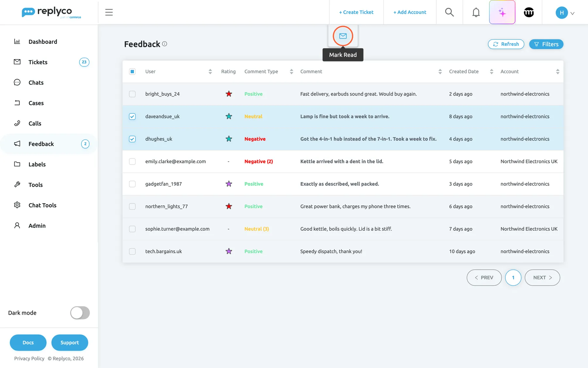This screenshot has width=588, height=368.
Task: Select page number 1
Action: click(x=513, y=278)
